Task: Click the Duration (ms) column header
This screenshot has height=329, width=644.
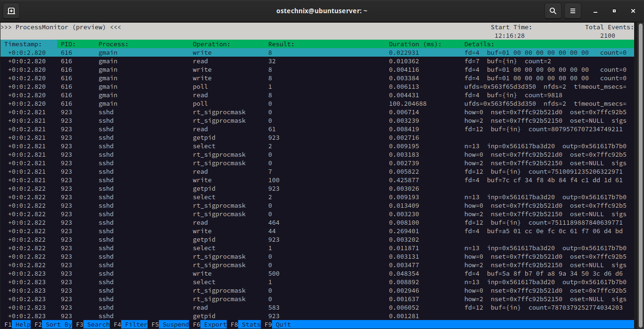Action: point(415,44)
